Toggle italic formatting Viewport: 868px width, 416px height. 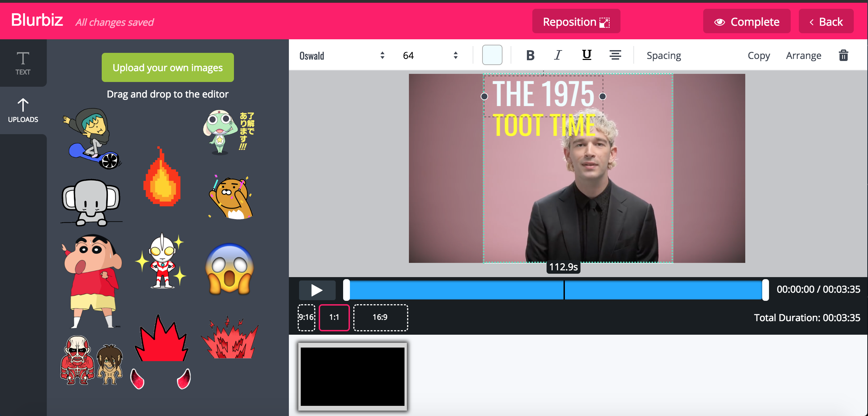[558, 55]
